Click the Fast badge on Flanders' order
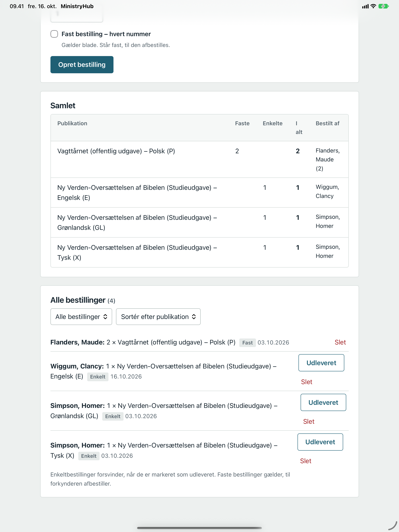Viewport: 399px width, 532px height. 247,343
